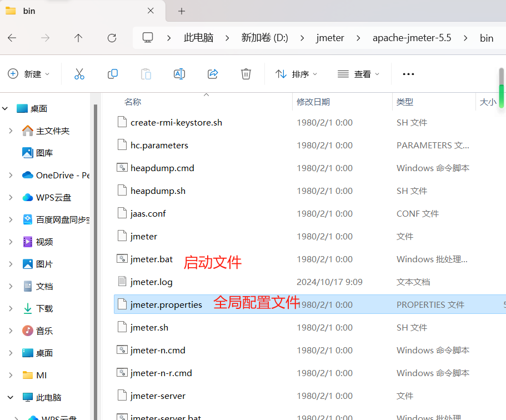
Task: Click the Paste clipboard icon
Action: pyautogui.click(x=146, y=74)
